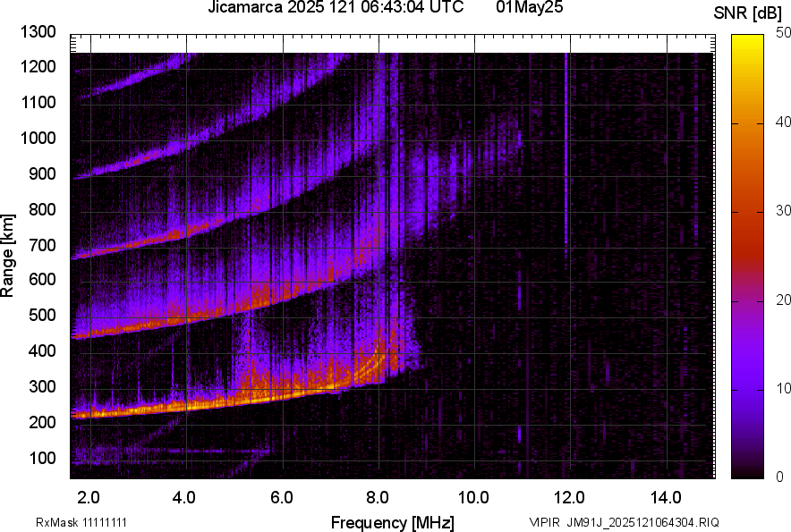
Task: Click the 200 range tick label
Action: tap(42, 422)
